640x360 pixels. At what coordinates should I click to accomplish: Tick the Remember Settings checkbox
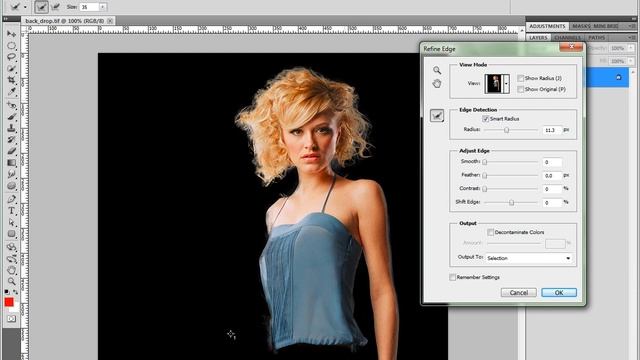(x=453, y=277)
